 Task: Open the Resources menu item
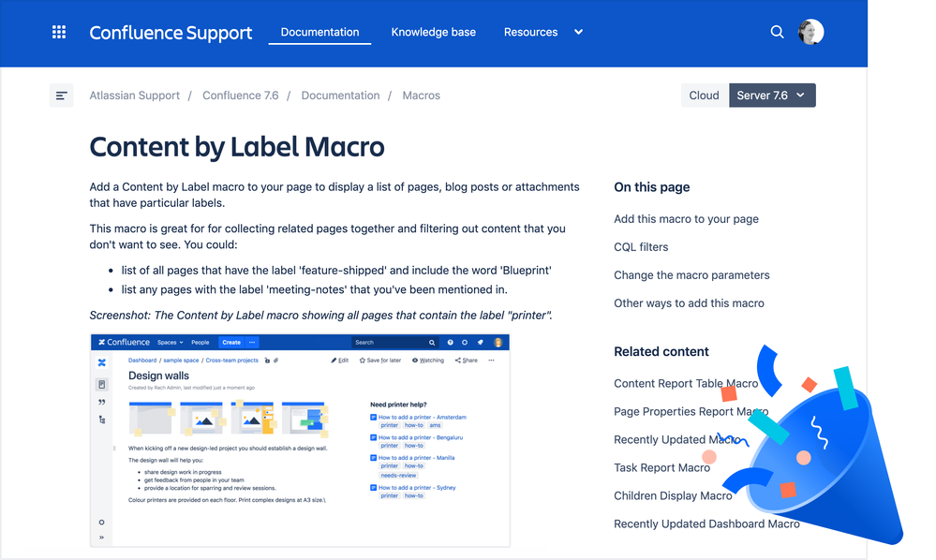point(530,32)
